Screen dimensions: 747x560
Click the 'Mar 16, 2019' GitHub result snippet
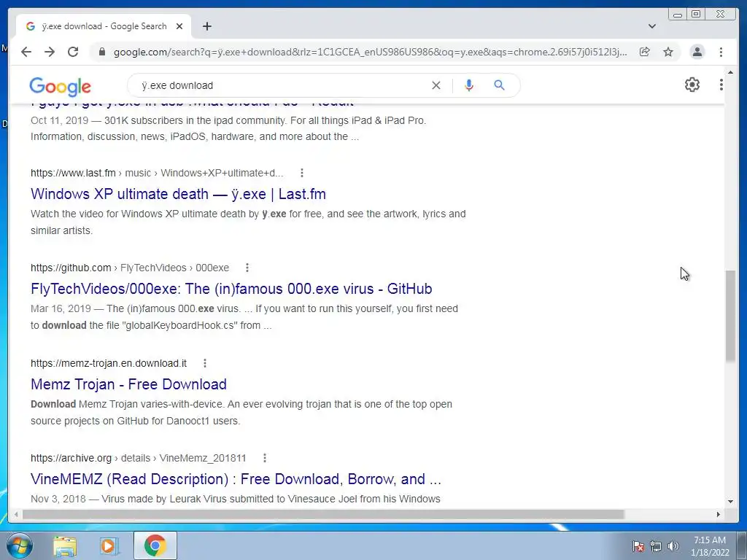click(244, 317)
